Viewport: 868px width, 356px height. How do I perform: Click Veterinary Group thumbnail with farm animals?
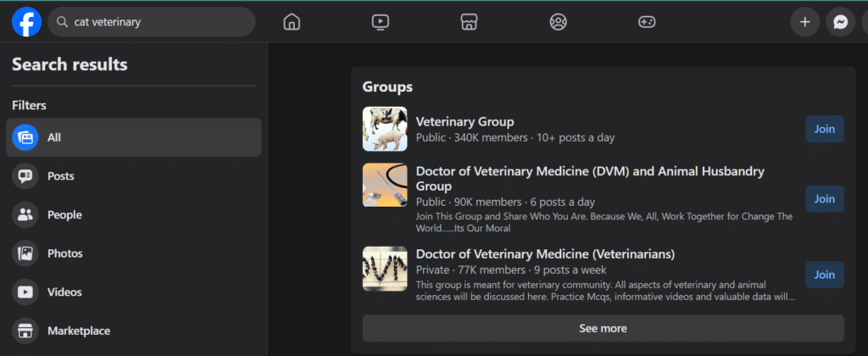(385, 129)
